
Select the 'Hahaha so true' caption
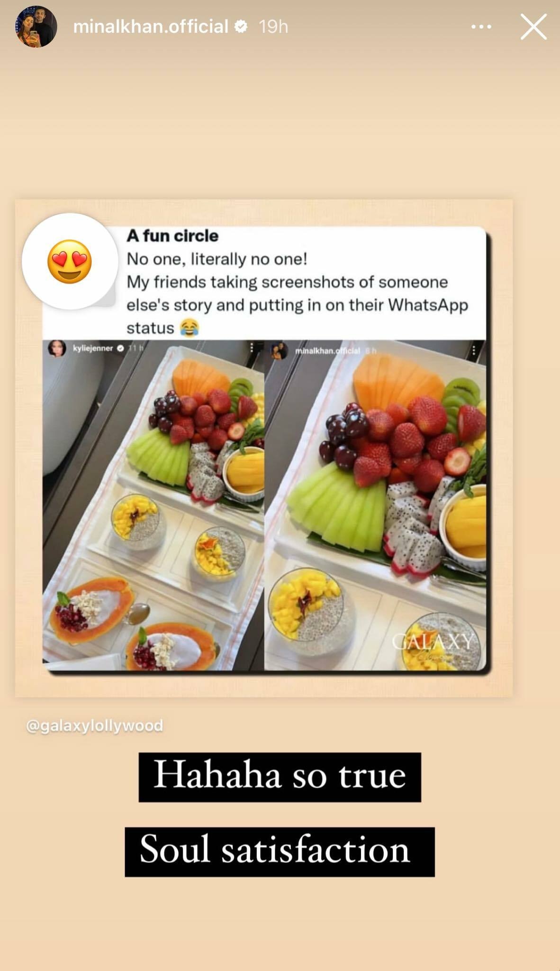pos(280,777)
